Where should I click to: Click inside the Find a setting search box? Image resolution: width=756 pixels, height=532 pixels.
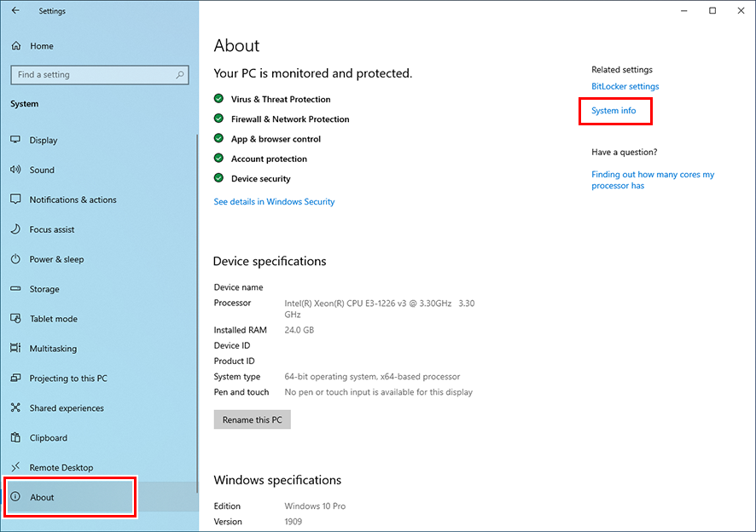[99, 74]
